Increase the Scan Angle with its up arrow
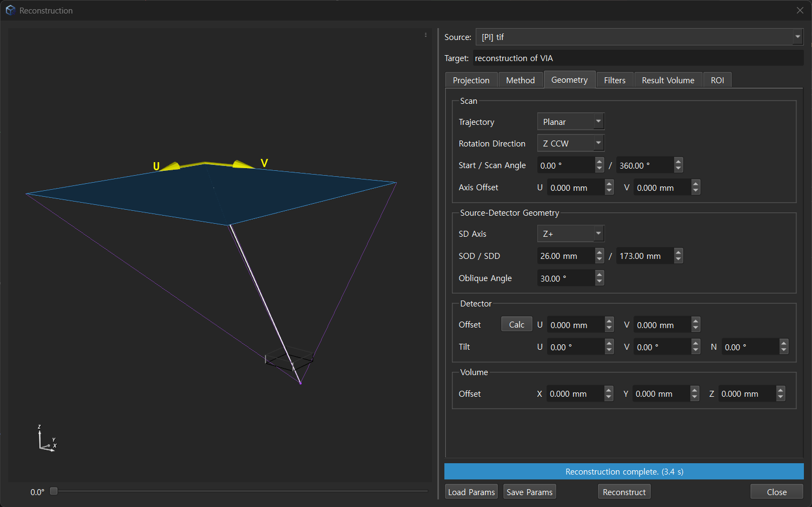Viewport: 812px width, 507px height. coord(678,162)
